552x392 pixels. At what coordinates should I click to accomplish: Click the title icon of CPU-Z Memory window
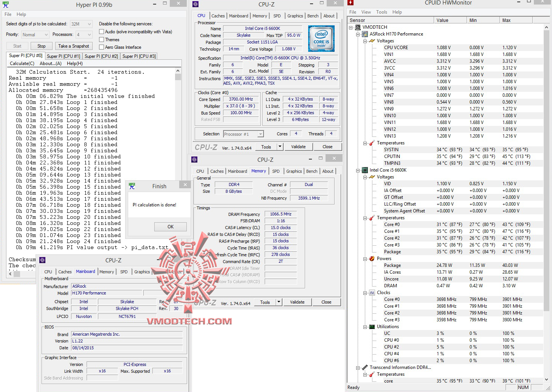194,160
